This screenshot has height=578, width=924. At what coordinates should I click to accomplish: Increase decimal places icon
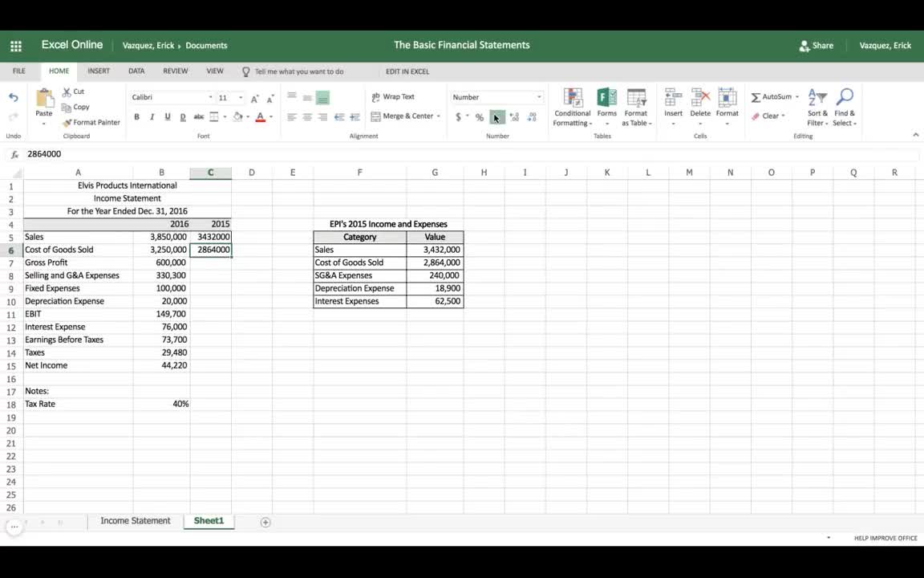point(514,117)
